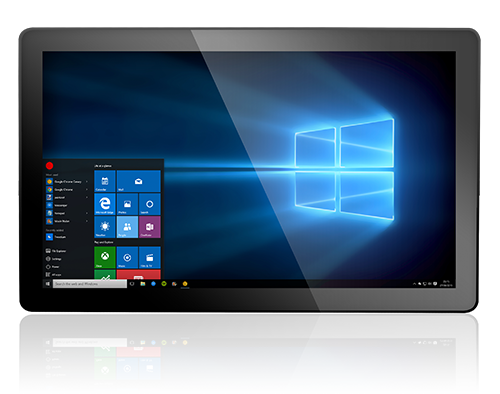The height and width of the screenshot is (394, 500).
Task: Open the People tile
Action: click(127, 227)
